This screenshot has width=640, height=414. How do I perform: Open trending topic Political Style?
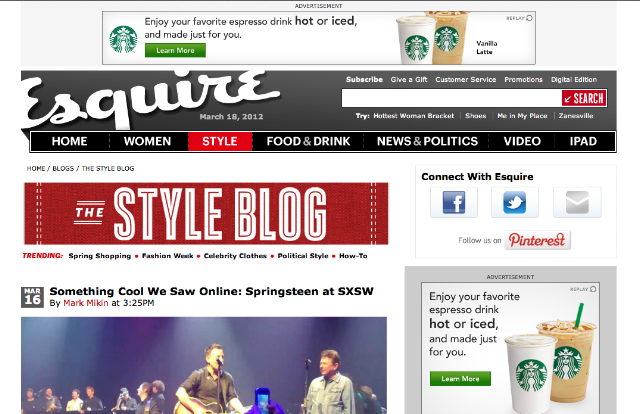pyautogui.click(x=303, y=256)
